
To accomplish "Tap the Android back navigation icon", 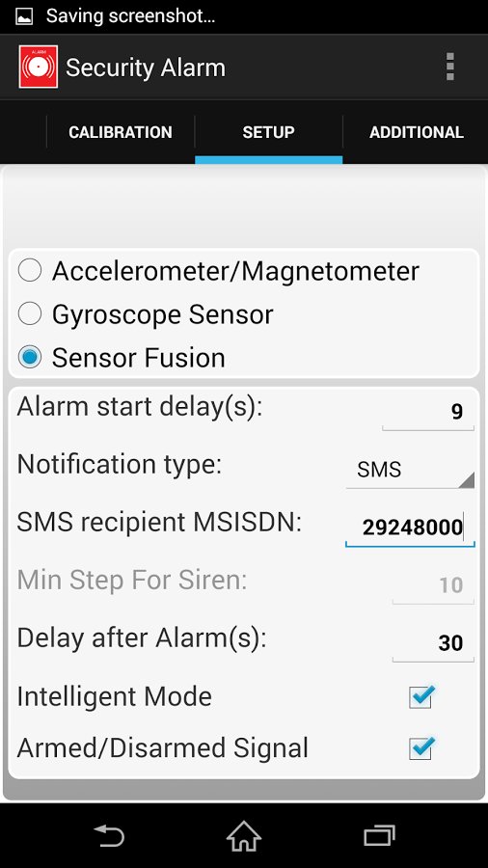I will 109,835.
